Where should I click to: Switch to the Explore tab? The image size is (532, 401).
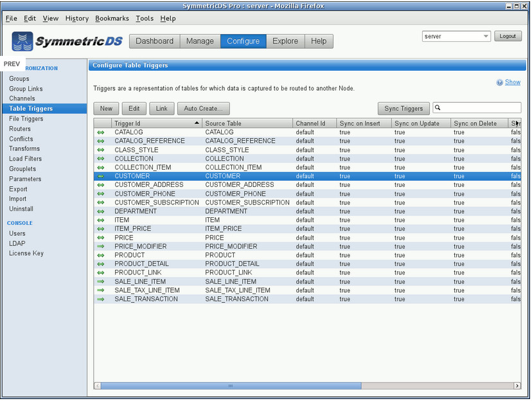point(285,41)
